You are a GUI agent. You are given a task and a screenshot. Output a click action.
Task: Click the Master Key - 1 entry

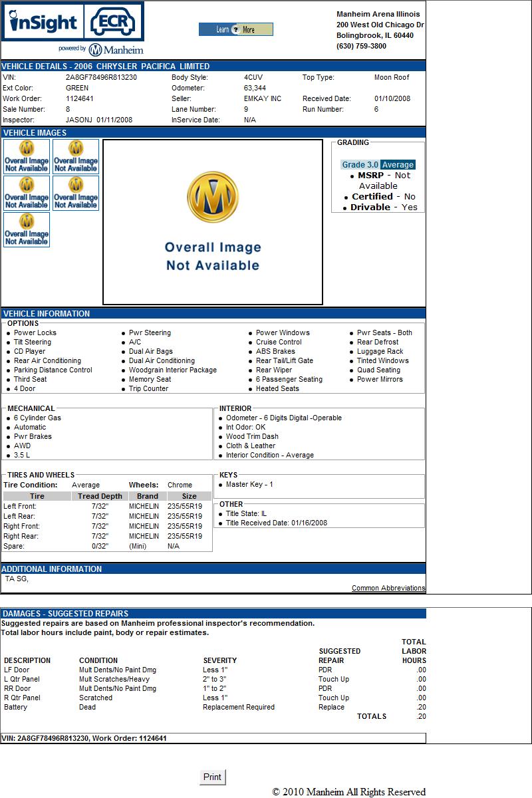(249, 484)
